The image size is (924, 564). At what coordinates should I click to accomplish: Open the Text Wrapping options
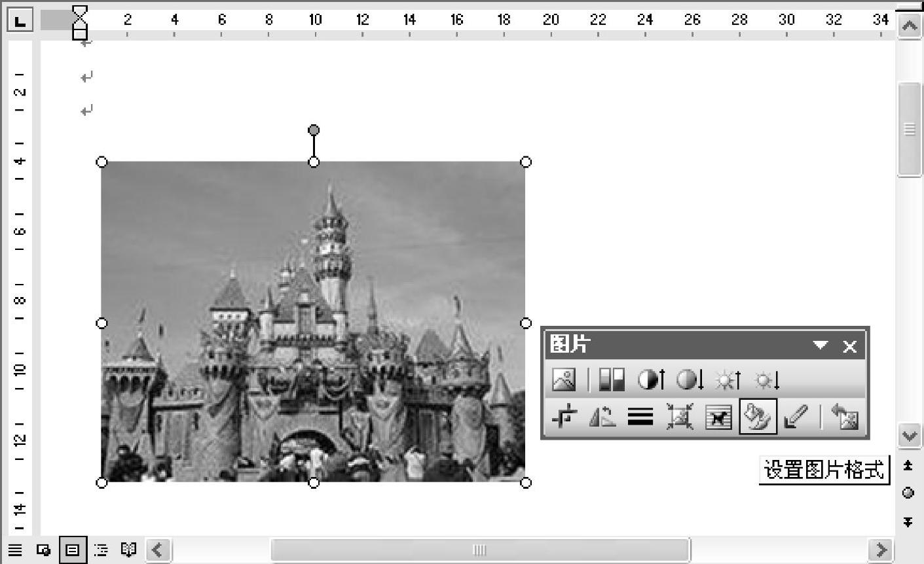718,417
